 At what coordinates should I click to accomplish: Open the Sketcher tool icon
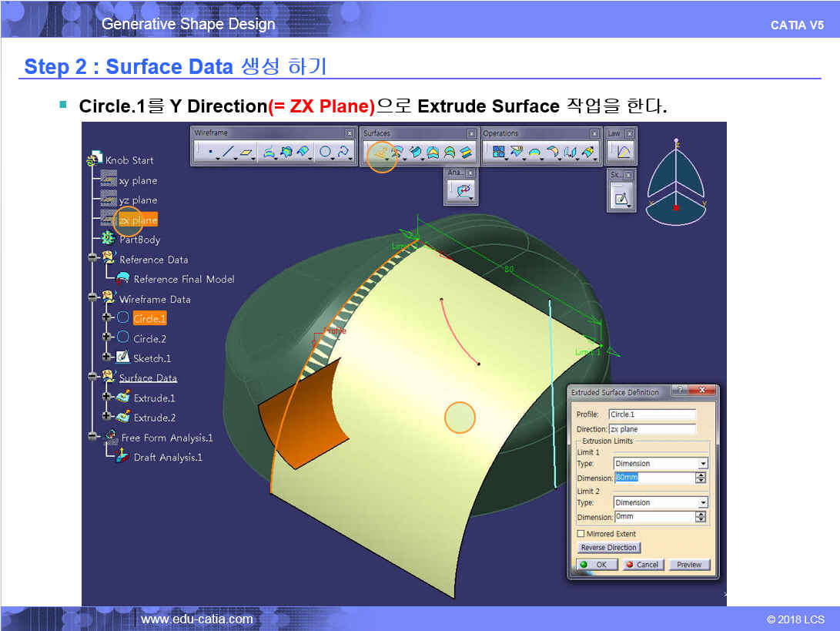point(621,199)
